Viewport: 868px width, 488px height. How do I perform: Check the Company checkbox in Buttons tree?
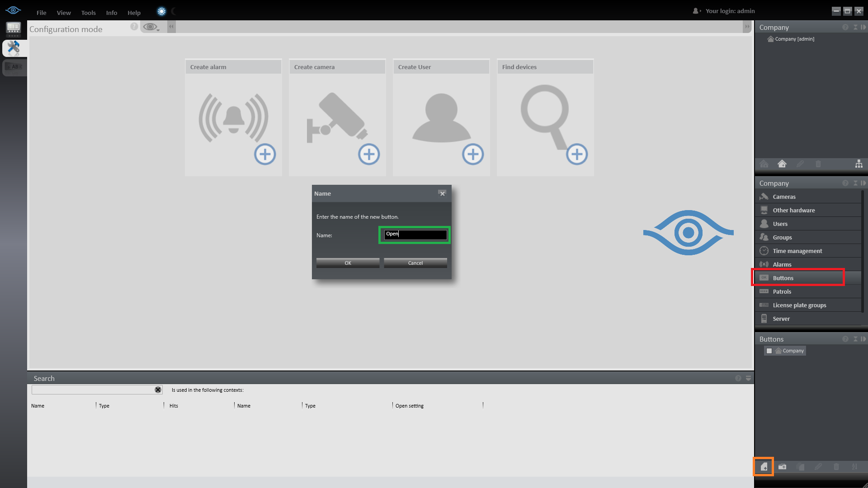click(x=769, y=351)
